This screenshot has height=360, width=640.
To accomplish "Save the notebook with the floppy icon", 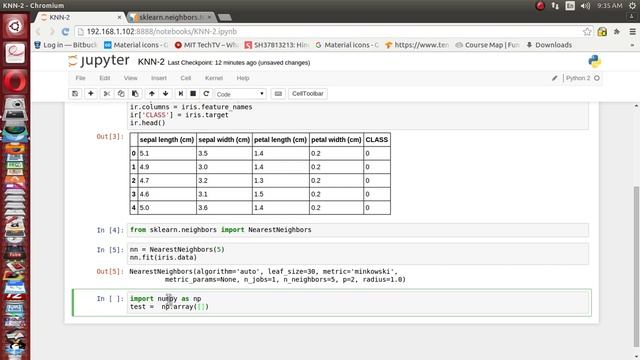I will (75, 93).
